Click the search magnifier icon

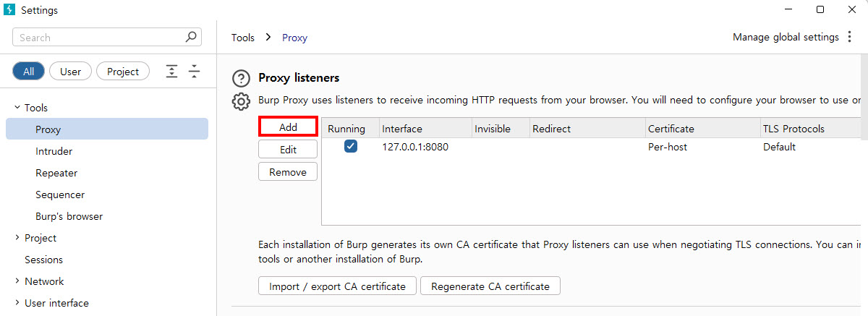192,37
